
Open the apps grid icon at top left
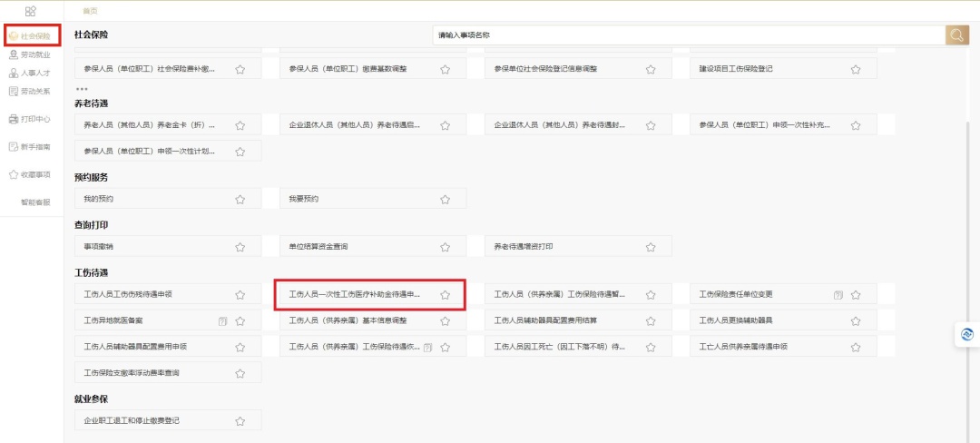pyautogui.click(x=31, y=11)
